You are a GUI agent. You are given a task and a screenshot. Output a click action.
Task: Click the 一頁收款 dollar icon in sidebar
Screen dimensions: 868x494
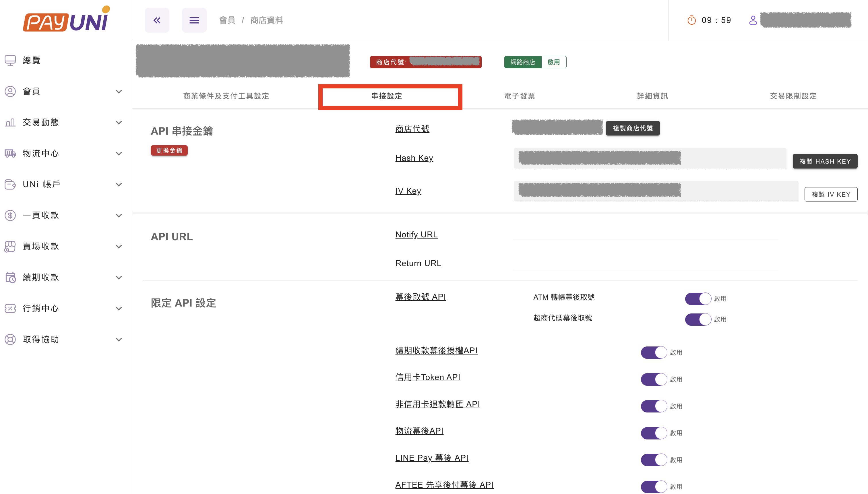point(10,215)
